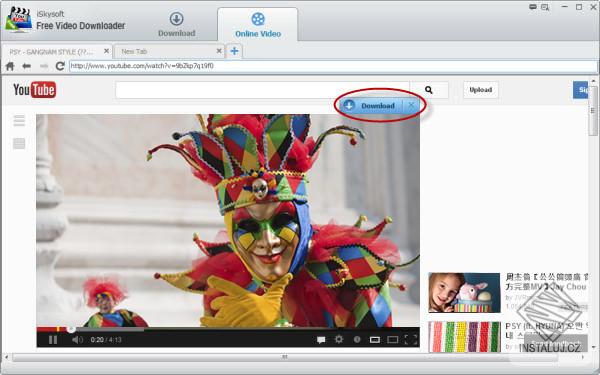Viewport: 600px width, 375px height.
Task: Pause the video playback
Action: (x=53, y=339)
